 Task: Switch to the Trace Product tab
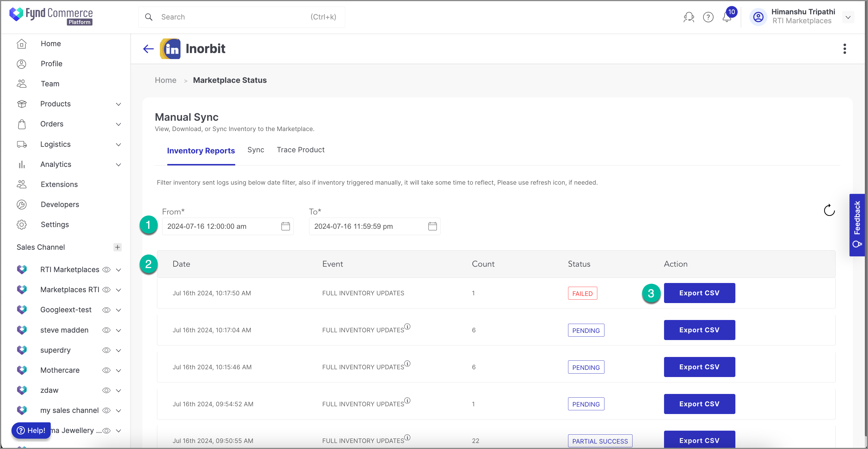coord(301,150)
